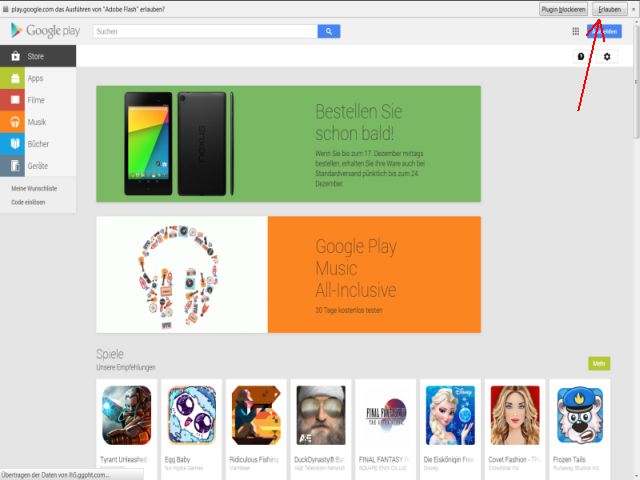Select the Apps category in sidebar
The image size is (640, 480).
38,78
